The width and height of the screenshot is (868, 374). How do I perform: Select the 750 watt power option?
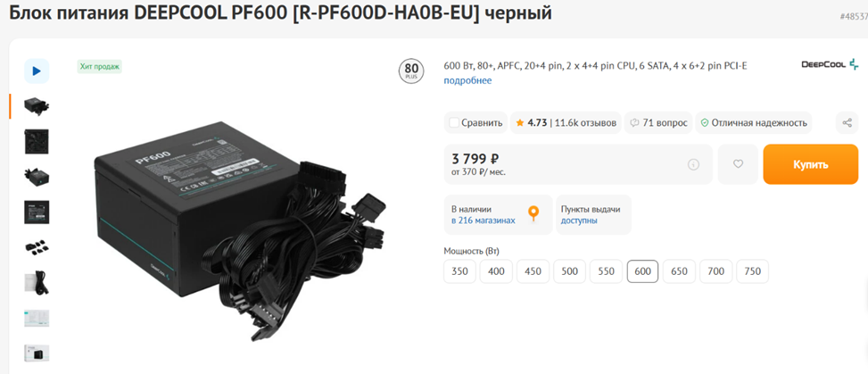coord(752,271)
